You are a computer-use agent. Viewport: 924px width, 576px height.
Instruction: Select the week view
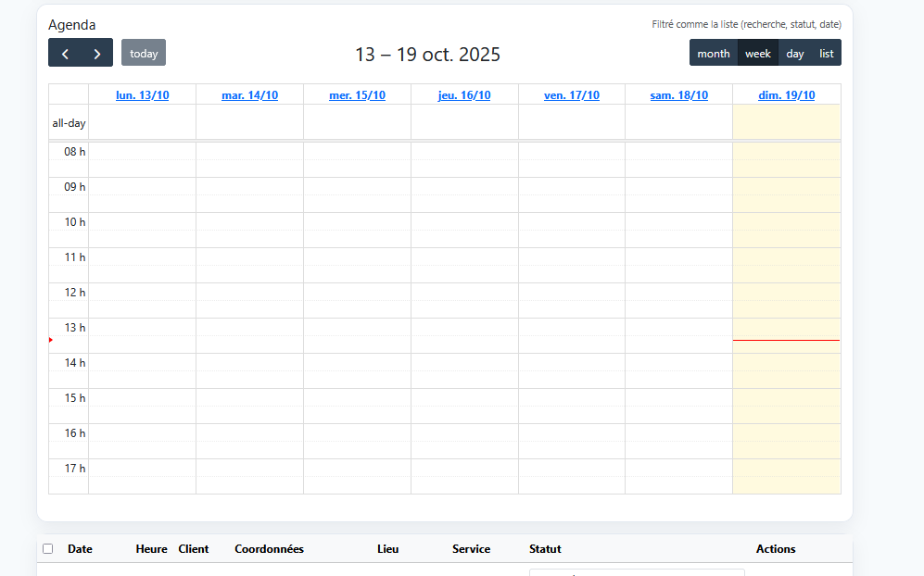[758, 53]
